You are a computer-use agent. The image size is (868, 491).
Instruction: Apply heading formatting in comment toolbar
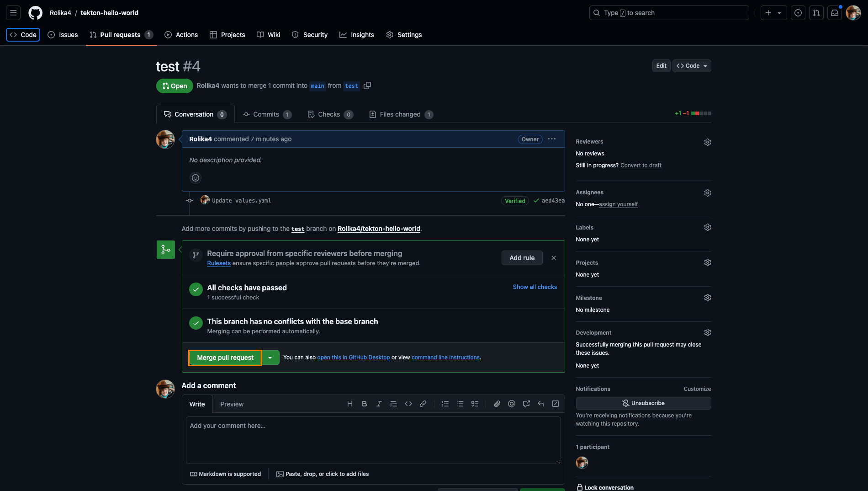[x=349, y=404]
